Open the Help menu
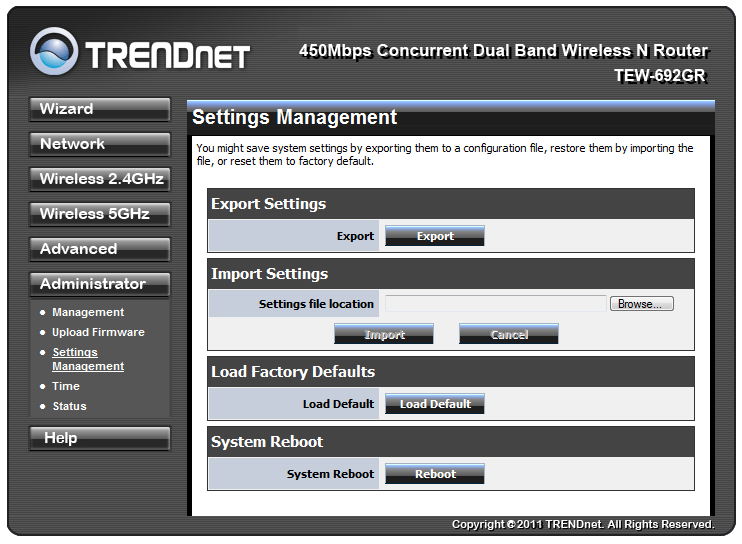The height and width of the screenshot is (544, 742). (100, 439)
